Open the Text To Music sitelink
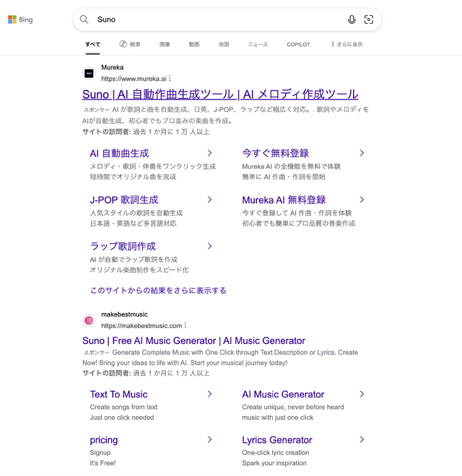Viewport: 462px width, 476px height. [x=118, y=394]
